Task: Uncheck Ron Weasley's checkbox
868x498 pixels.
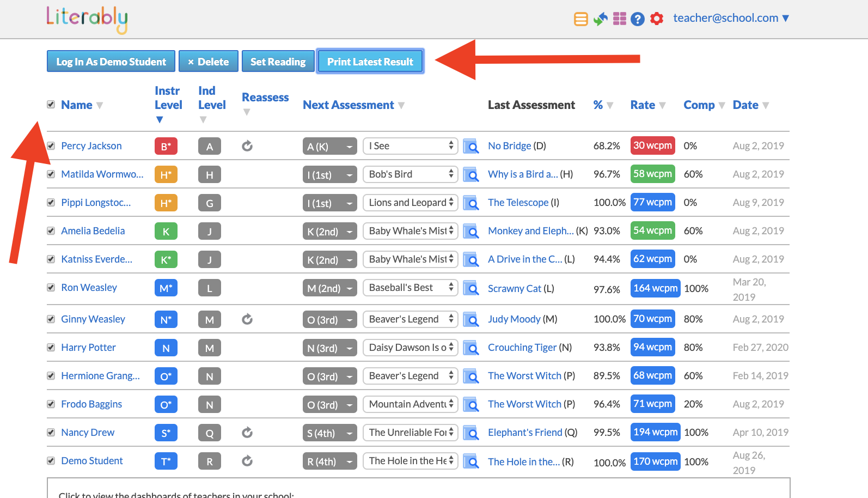Action: pyautogui.click(x=51, y=287)
